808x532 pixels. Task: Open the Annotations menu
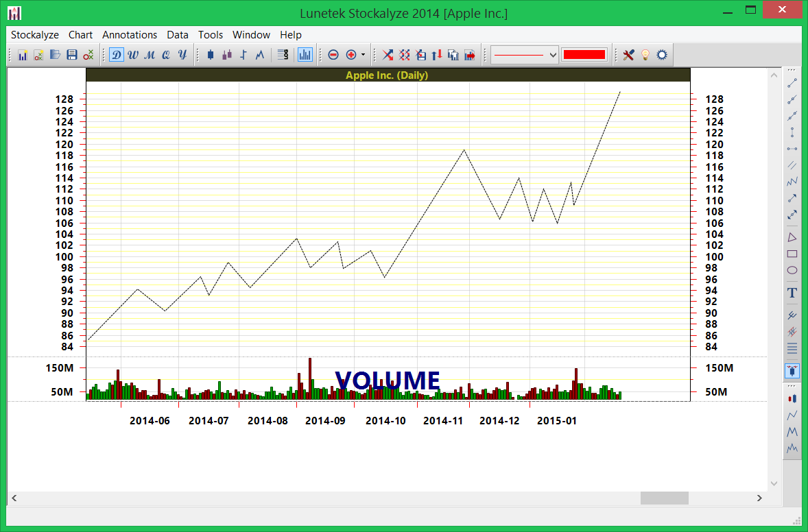(x=130, y=35)
